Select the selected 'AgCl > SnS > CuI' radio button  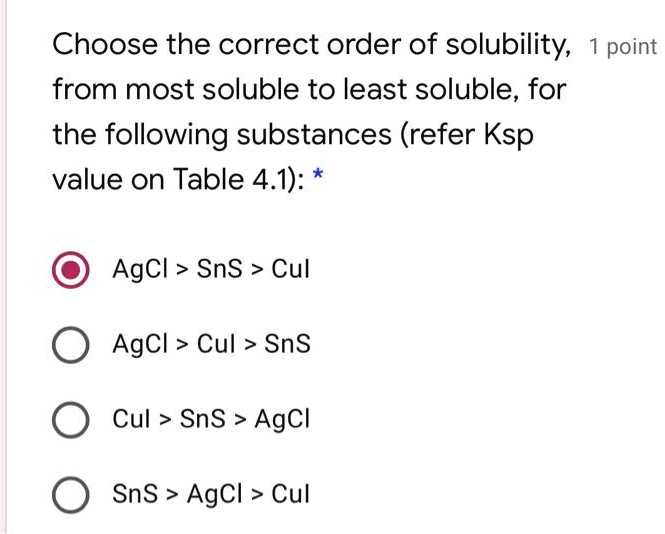pyautogui.click(x=70, y=269)
